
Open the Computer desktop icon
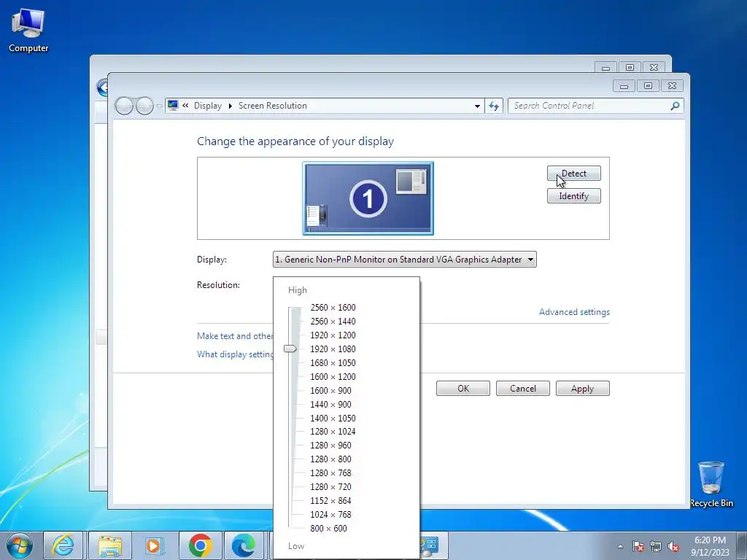pyautogui.click(x=28, y=31)
